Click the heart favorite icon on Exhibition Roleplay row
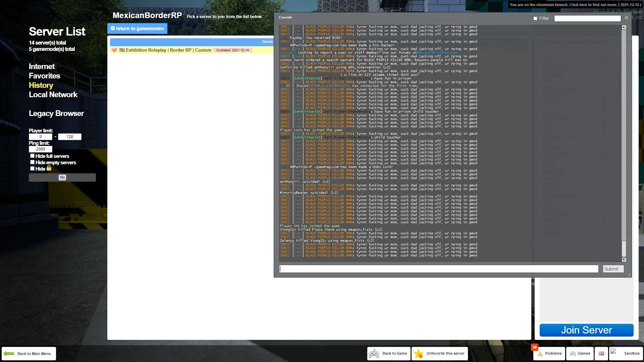Image resolution: width=644 pixels, height=362 pixels. (x=114, y=50)
